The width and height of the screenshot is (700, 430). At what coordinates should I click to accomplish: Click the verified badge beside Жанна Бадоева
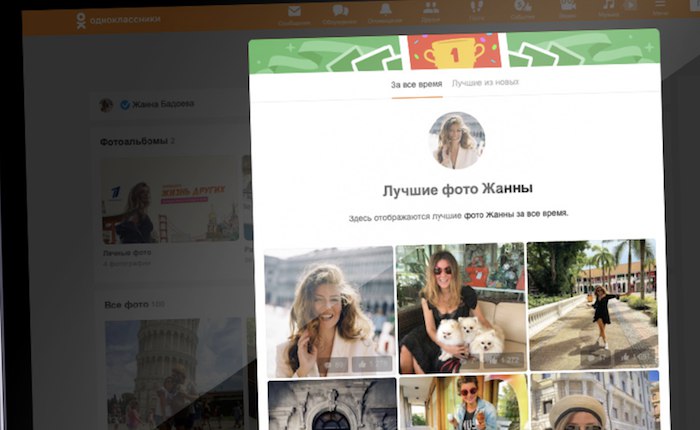click(125, 105)
